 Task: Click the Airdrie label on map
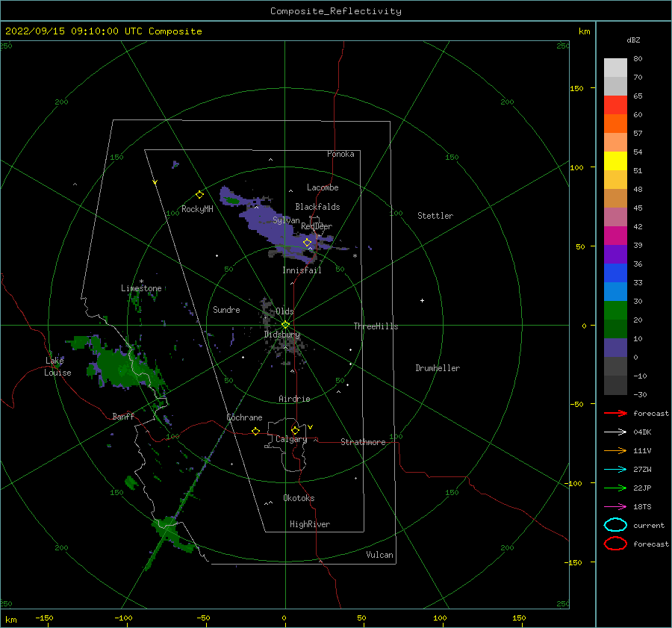click(x=294, y=399)
